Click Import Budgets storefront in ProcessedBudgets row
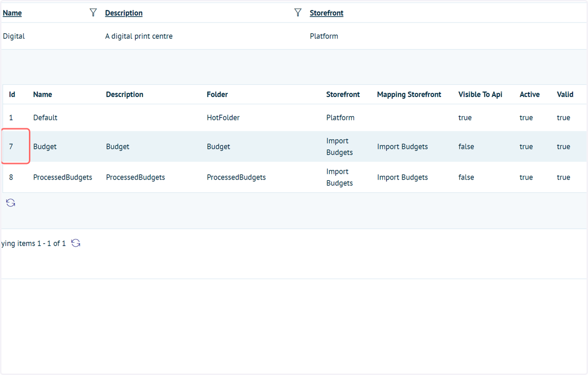 point(340,177)
